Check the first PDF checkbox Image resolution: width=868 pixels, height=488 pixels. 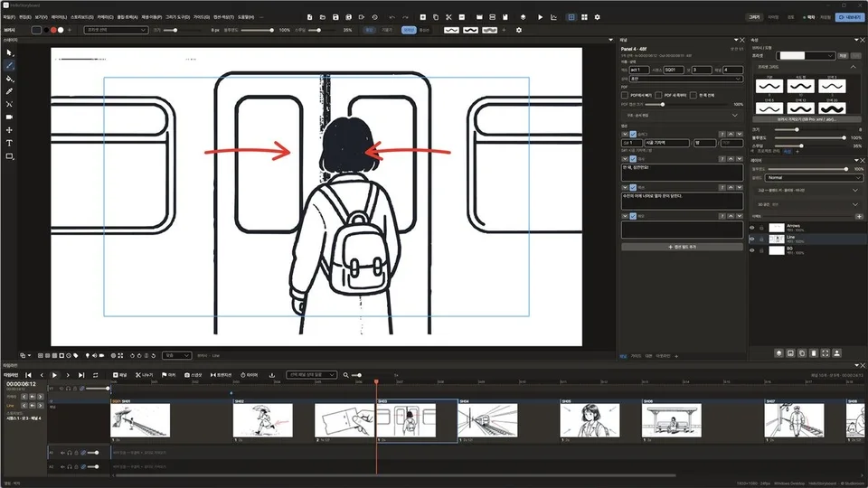coord(625,95)
